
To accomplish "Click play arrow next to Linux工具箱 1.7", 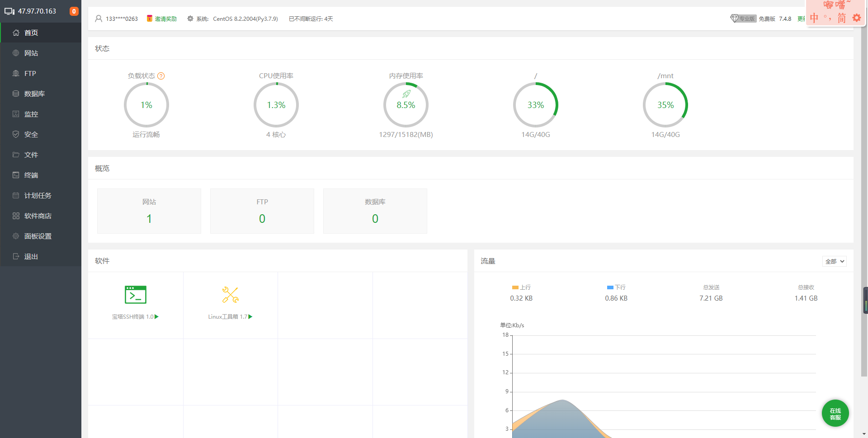I will (250, 317).
